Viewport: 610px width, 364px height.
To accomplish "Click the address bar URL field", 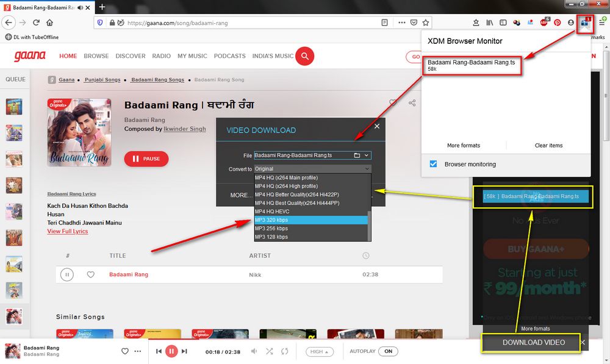I will coord(249,23).
